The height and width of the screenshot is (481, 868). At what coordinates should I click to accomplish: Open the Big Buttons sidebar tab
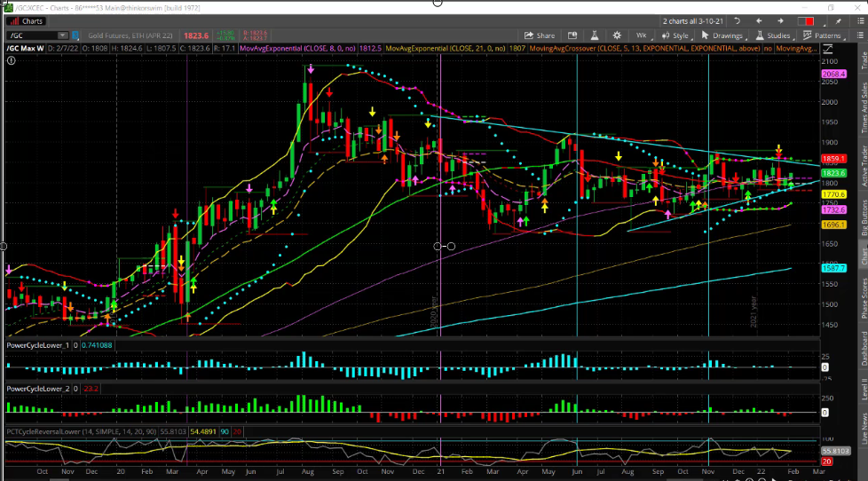(863, 217)
